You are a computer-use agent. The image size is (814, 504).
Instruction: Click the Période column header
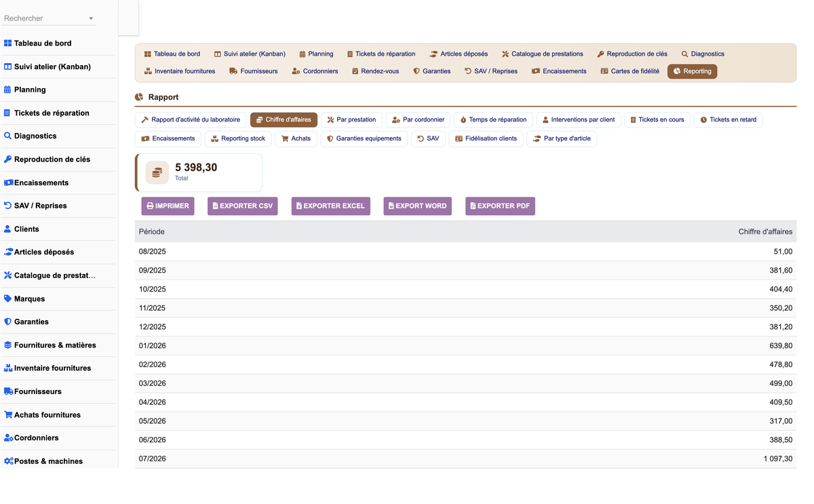tap(152, 232)
